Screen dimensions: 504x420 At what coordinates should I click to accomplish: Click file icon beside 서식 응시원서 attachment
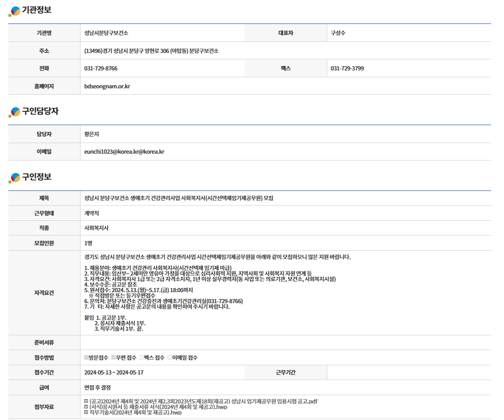tap(86, 407)
